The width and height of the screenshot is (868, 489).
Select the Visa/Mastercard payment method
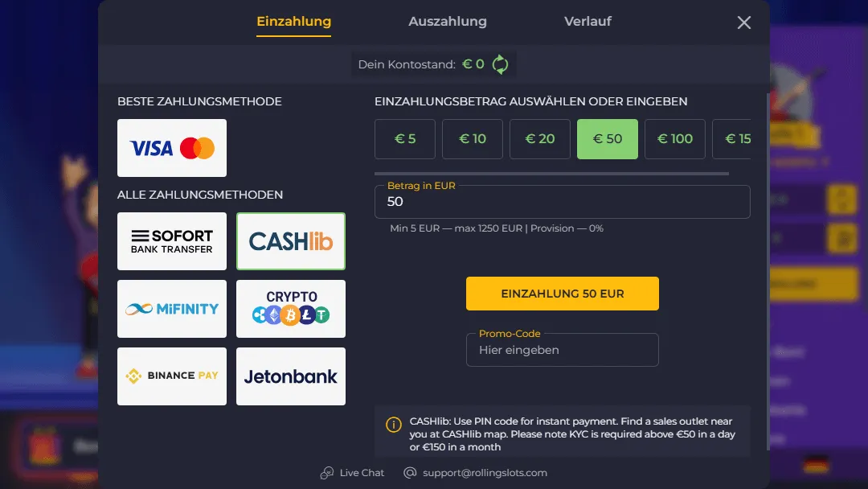pyautogui.click(x=171, y=148)
